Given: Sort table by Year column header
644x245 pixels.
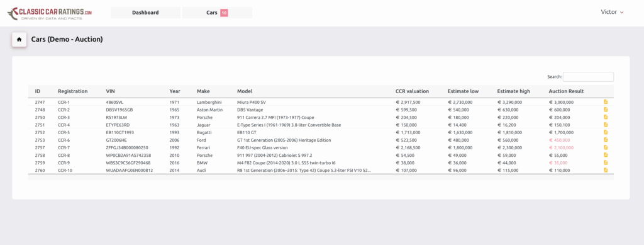Looking at the screenshot, I should 175,91.
